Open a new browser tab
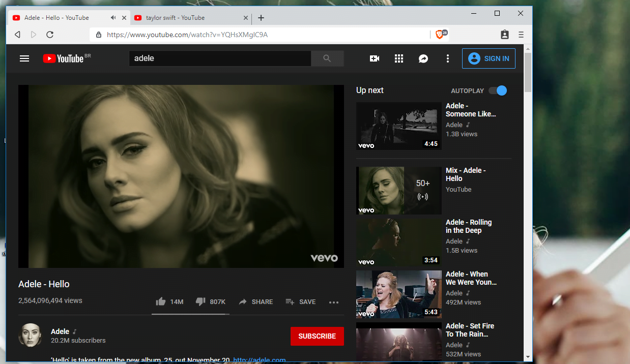This screenshot has width=630, height=364. [x=261, y=18]
